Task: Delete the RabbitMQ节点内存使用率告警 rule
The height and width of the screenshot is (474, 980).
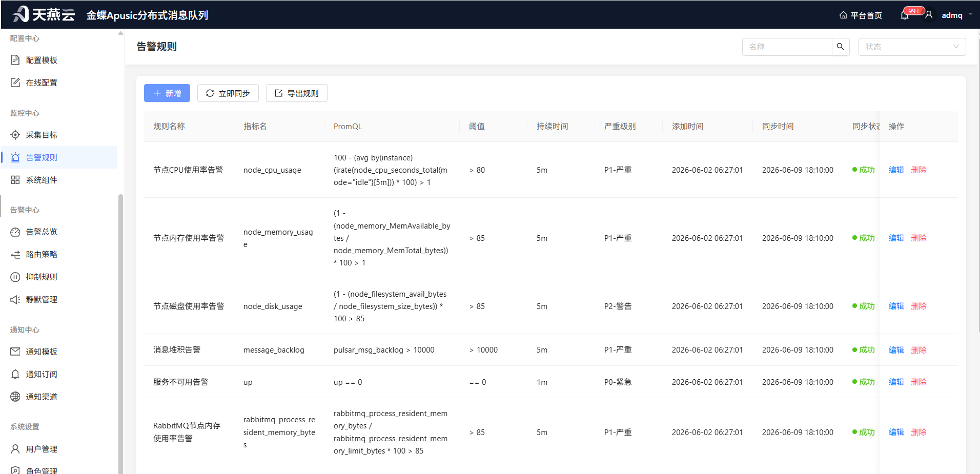Action: tap(918, 432)
